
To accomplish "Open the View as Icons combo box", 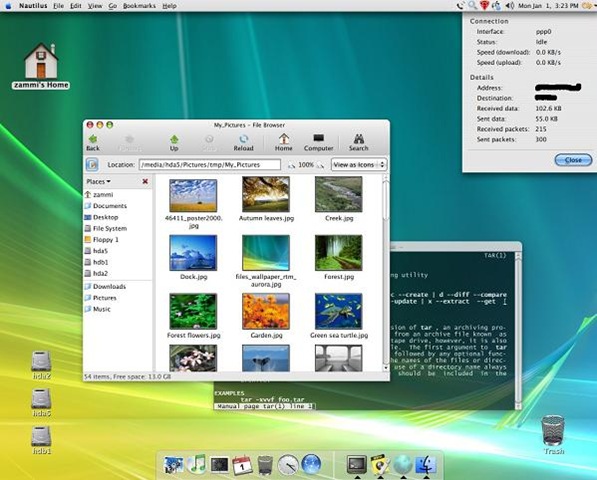I will pyautogui.click(x=359, y=165).
